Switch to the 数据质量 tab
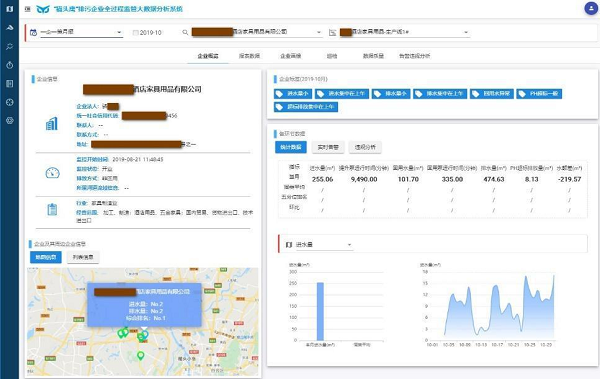The height and width of the screenshot is (379, 600). (x=373, y=56)
